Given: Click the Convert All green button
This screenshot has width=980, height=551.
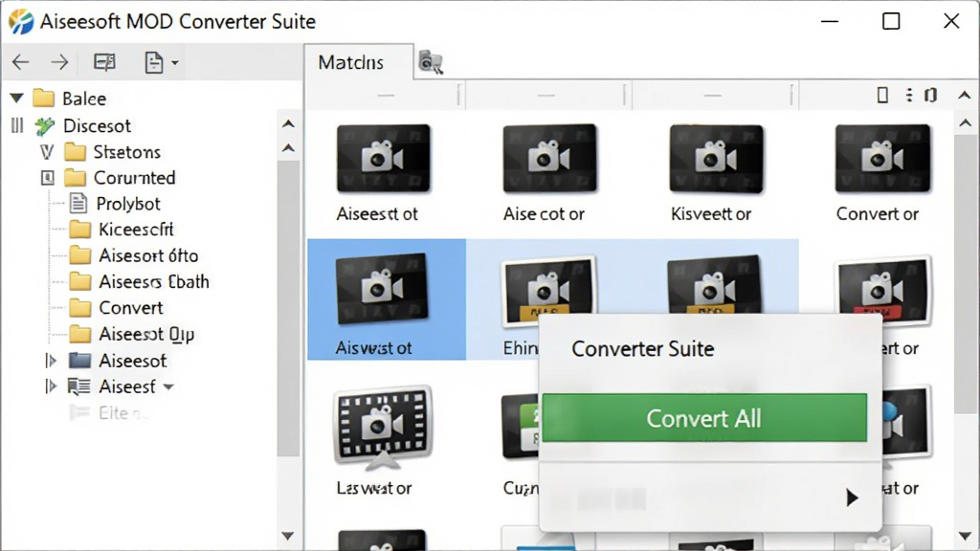Looking at the screenshot, I should point(704,418).
